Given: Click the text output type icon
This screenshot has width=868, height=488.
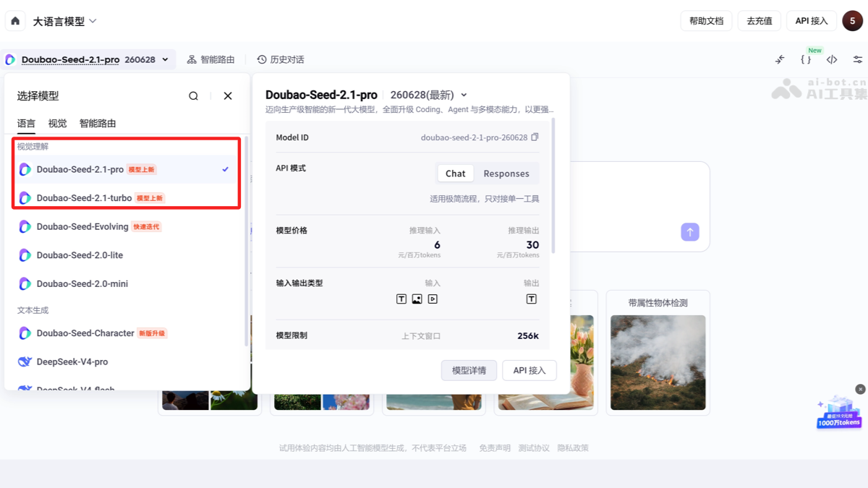Looking at the screenshot, I should click(x=532, y=299).
